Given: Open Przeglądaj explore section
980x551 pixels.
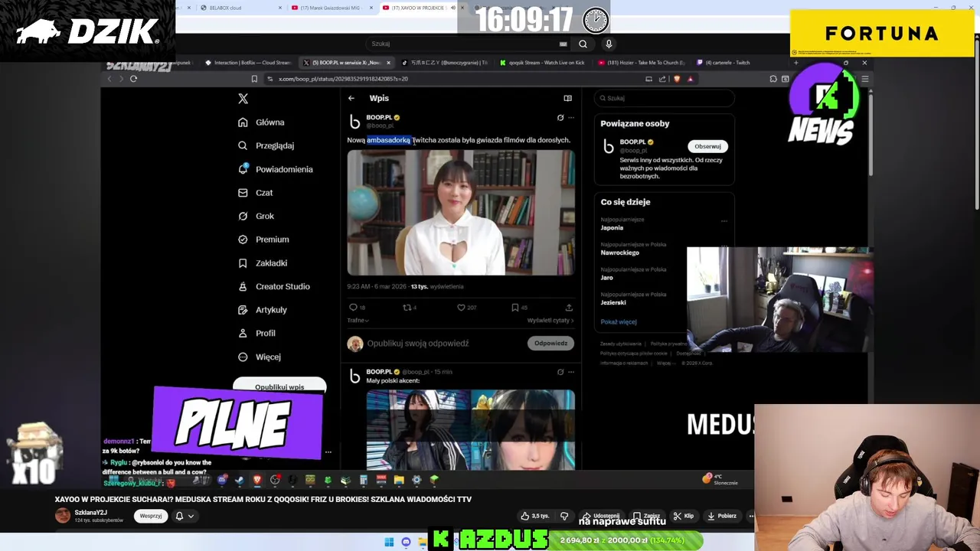Looking at the screenshot, I should (266, 145).
